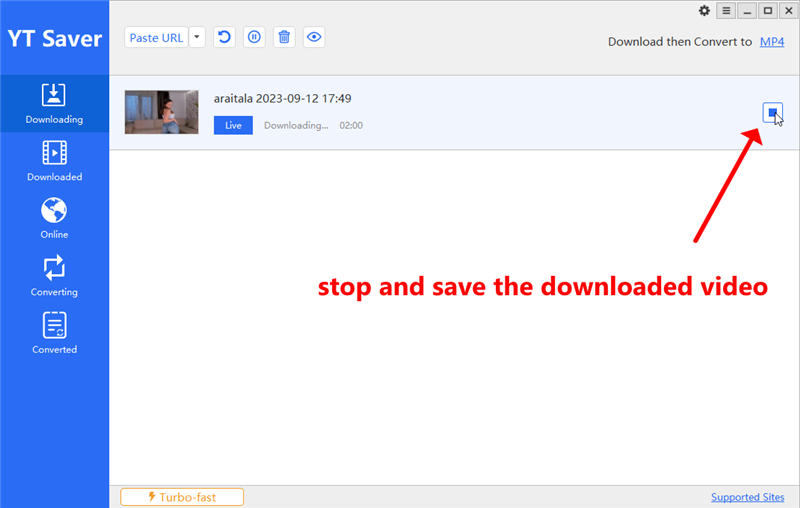Maximize the YT Saver window
The image size is (800, 508).
768,11
